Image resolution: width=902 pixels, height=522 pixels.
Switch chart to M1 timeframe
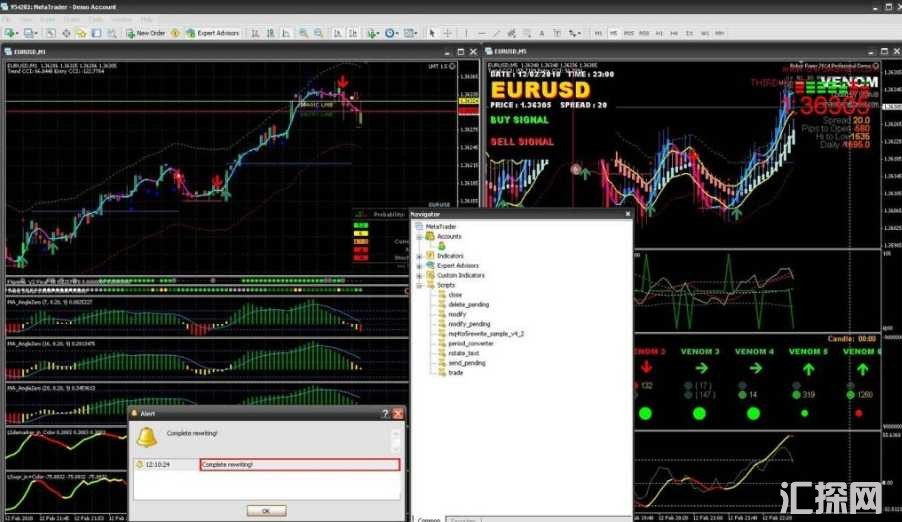(x=598, y=33)
